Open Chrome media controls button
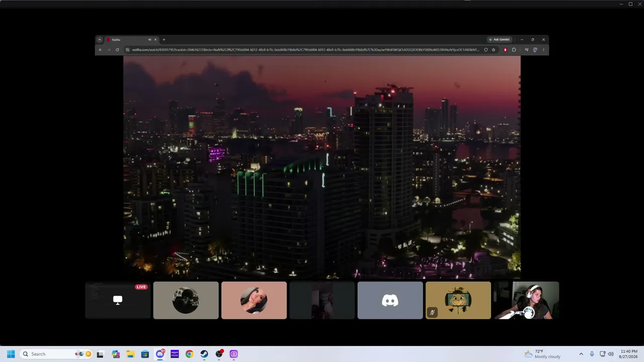The width and height of the screenshot is (644, 362). tap(527, 50)
